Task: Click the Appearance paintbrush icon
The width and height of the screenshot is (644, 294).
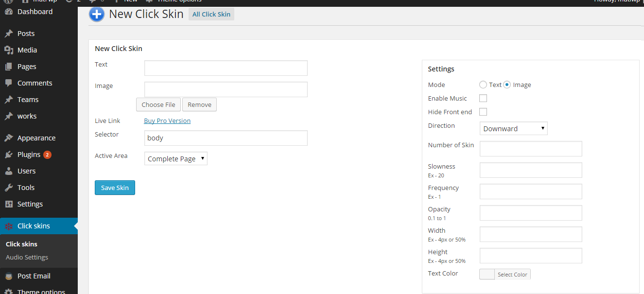Action: [8, 138]
